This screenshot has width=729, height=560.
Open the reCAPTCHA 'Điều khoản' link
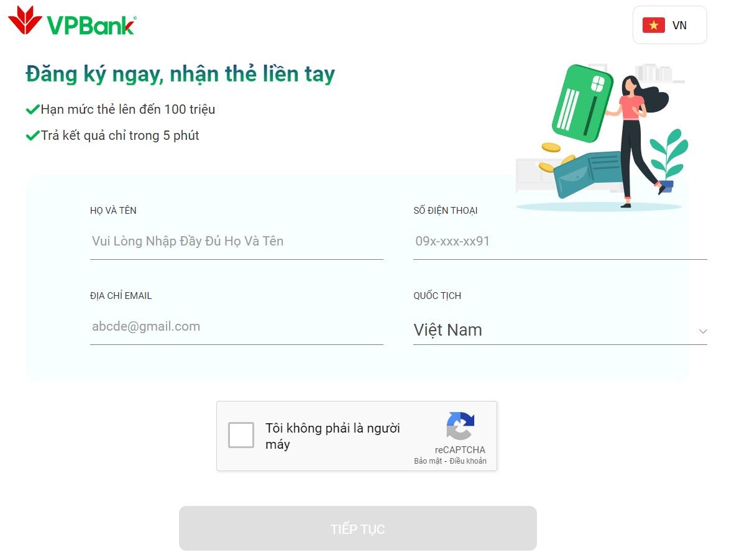pos(468,461)
